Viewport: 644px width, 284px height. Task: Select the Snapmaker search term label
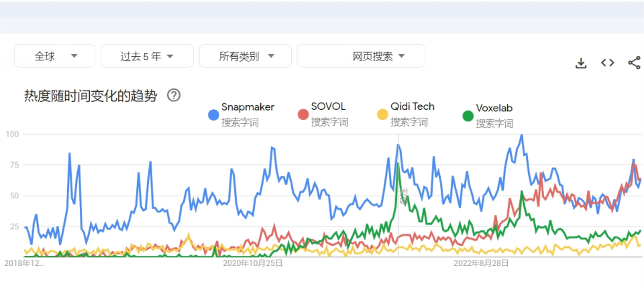pyautogui.click(x=248, y=107)
